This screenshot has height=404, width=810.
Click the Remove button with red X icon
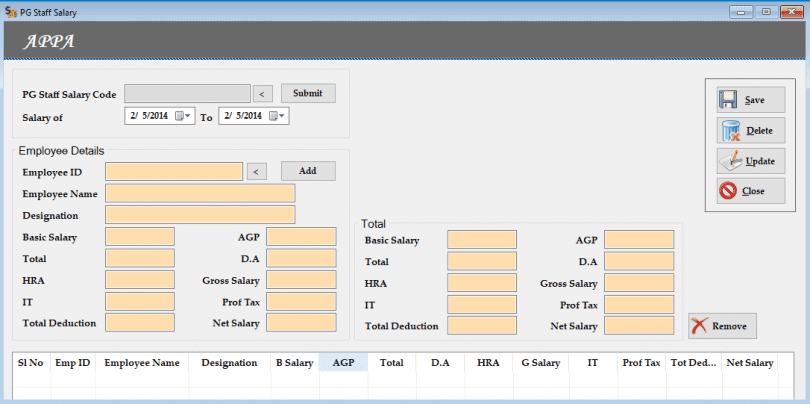tap(722, 326)
